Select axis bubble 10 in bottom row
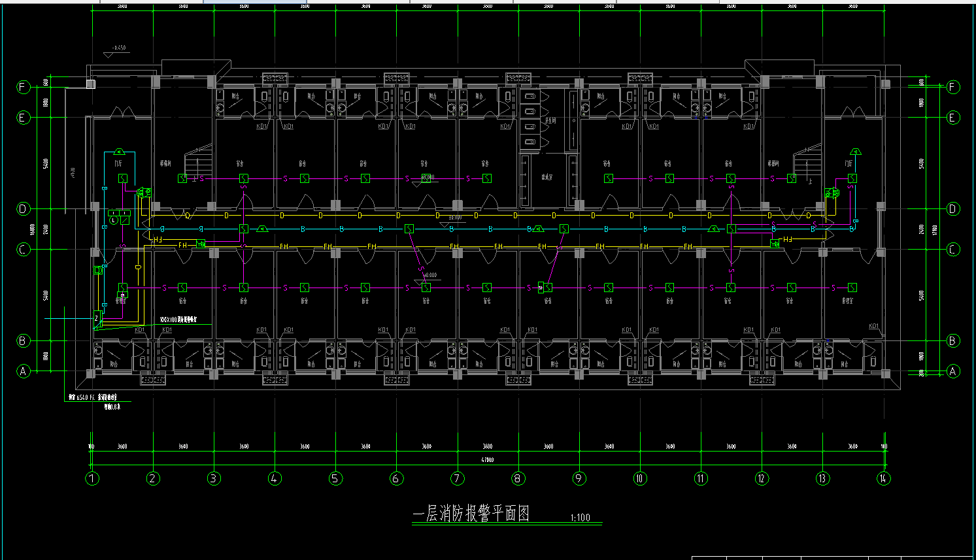Screen dimensions: 976x560 pyautogui.click(x=640, y=478)
